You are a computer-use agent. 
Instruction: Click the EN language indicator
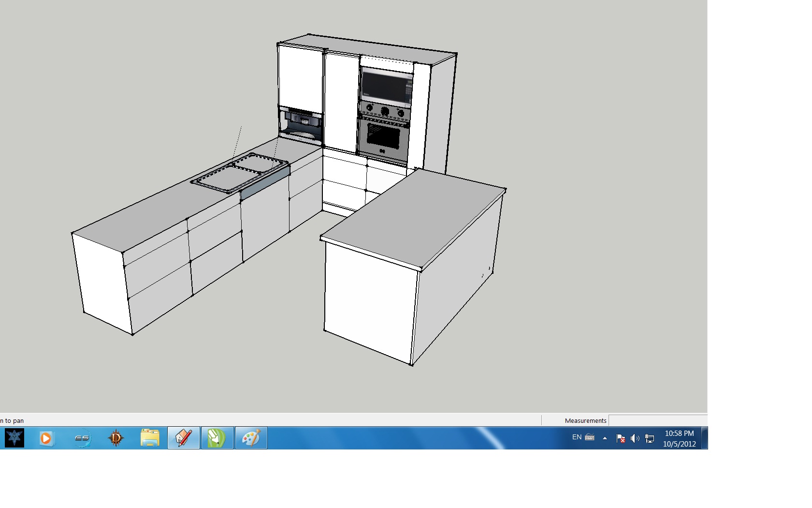(577, 437)
